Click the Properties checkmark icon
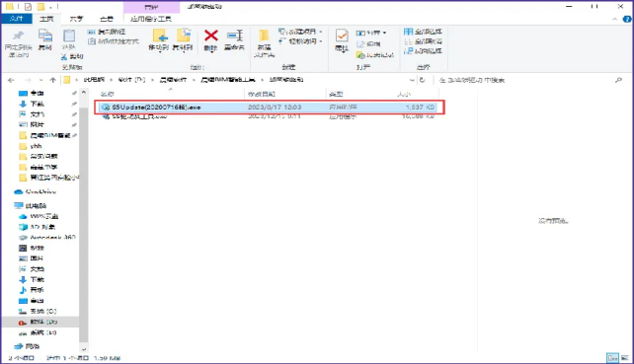Viewport: 634px width, 364px height. [342, 36]
